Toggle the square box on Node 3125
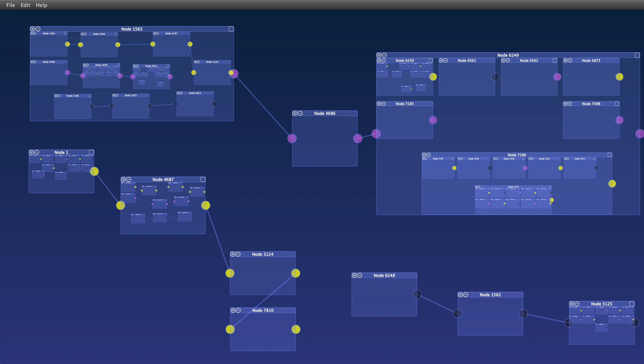This screenshot has width=644, height=364. point(632,304)
